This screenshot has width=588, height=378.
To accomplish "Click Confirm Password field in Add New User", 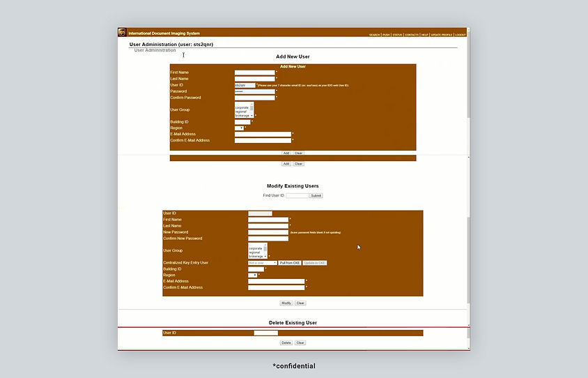I will [254, 98].
